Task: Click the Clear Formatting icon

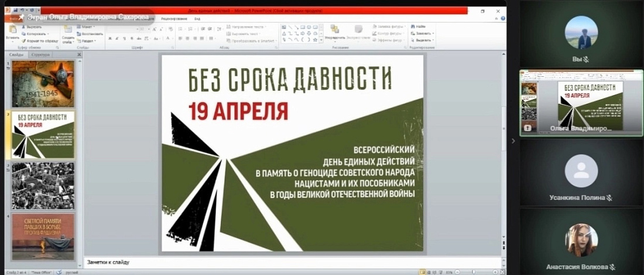Action: pyautogui.click(x=170, y=29)
